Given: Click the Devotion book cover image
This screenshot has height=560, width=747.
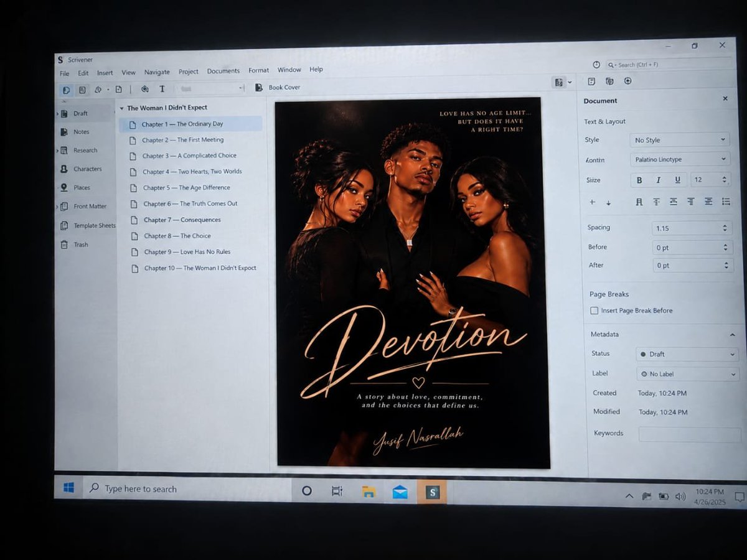Looking at the screenshot, I should (411, 282).
